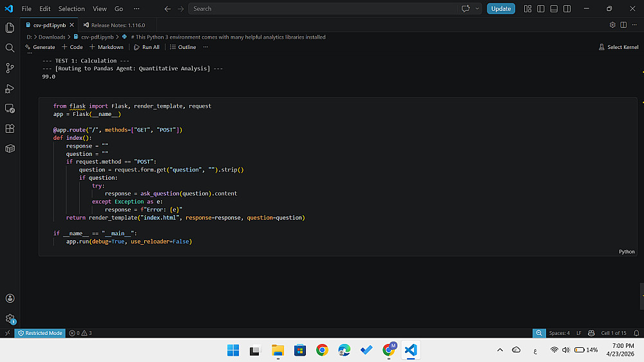Click the D: breadcrumb root
644x362 pixels.
coord(29,37)
